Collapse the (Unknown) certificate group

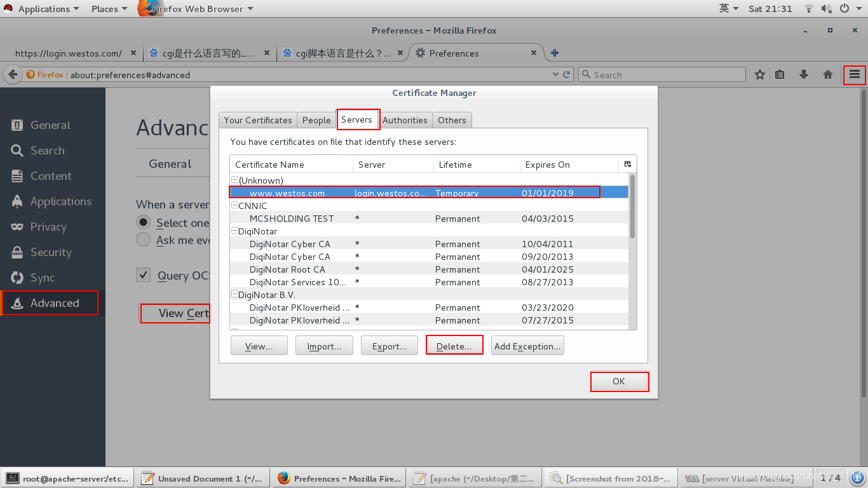[x=234, y=180]
